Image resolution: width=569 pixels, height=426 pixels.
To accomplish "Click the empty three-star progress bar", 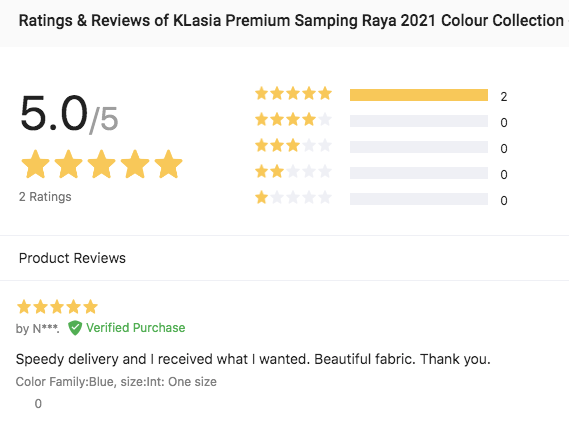I will pos(419,147).
